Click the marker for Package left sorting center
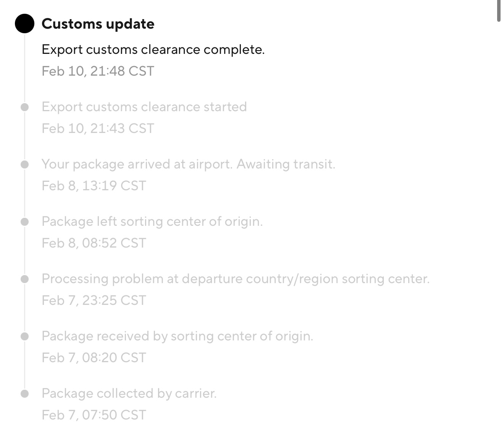Viewport: 504px width, 447px height. point(25,222)
